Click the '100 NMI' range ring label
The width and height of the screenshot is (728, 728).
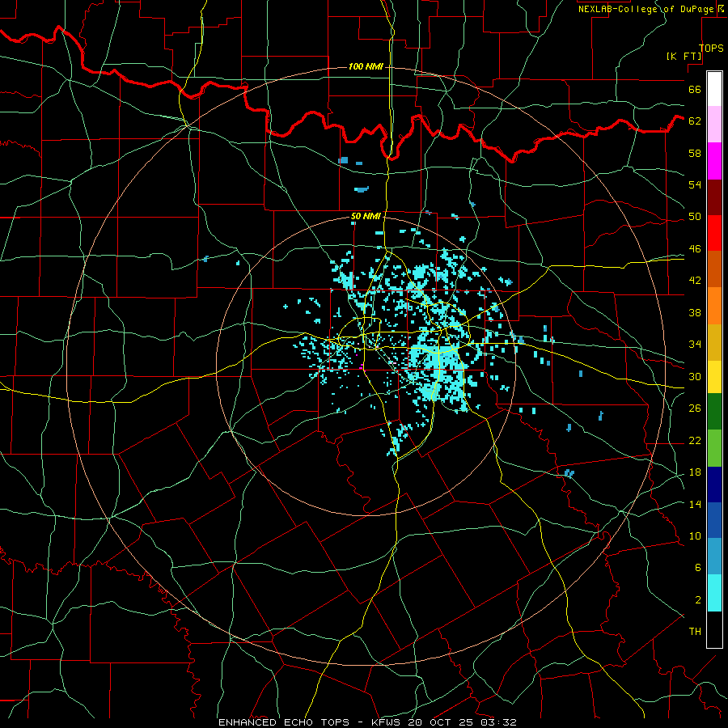coord(366,67)
